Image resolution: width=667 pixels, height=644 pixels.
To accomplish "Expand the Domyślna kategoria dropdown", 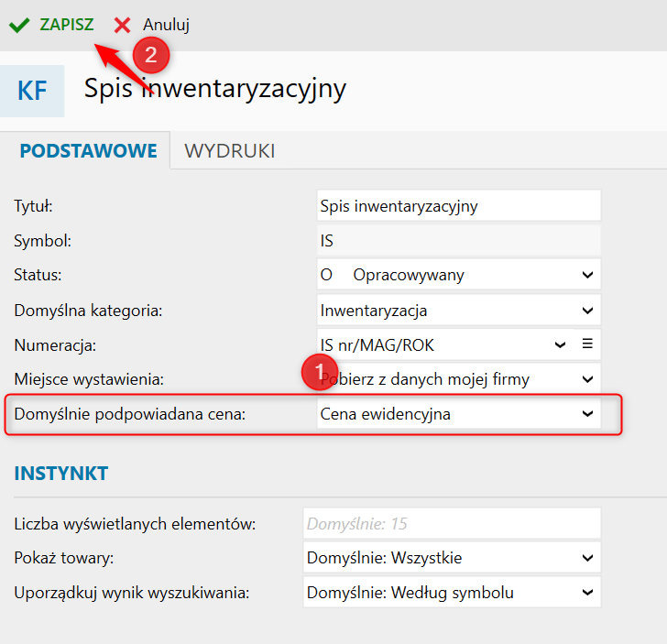I will pyautogui.click(x=458, y=310).
